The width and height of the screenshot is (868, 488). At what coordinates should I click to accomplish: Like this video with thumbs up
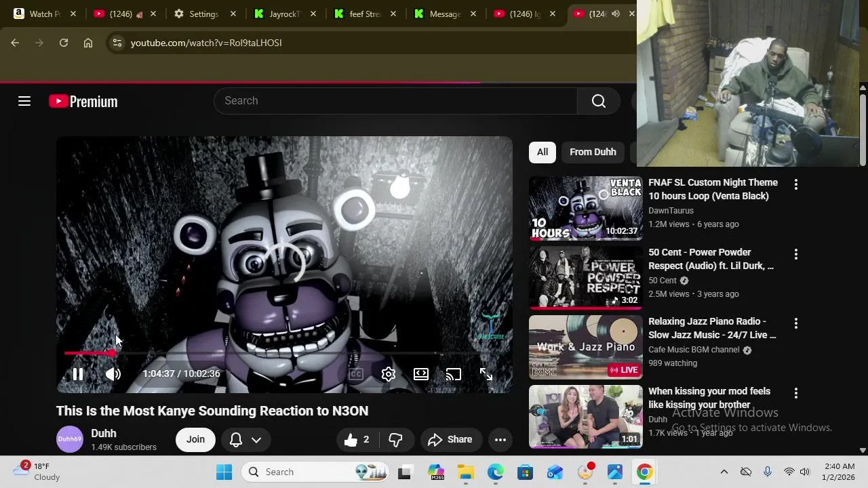357,440
